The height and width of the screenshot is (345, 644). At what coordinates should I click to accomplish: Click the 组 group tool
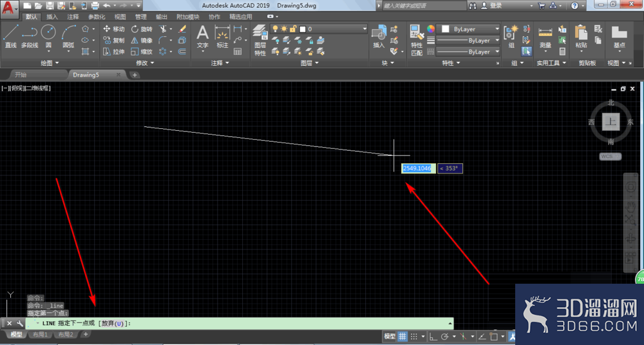click(511, 37)
